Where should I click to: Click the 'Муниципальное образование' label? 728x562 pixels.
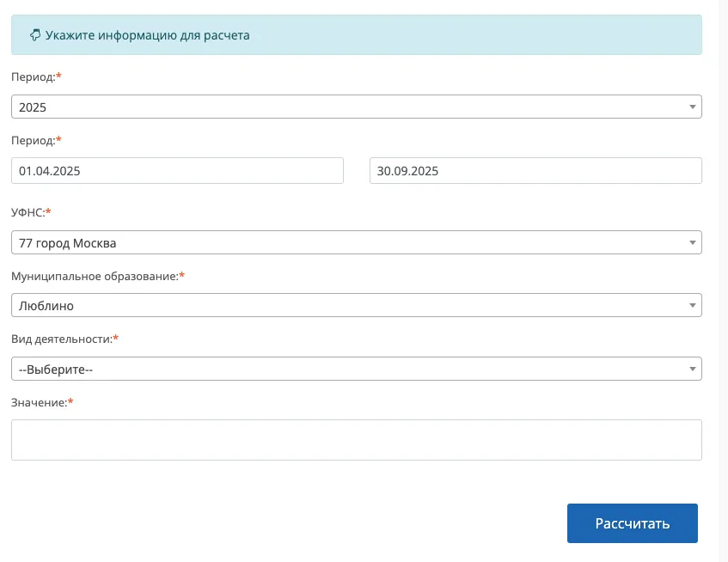tap(95, 276)
